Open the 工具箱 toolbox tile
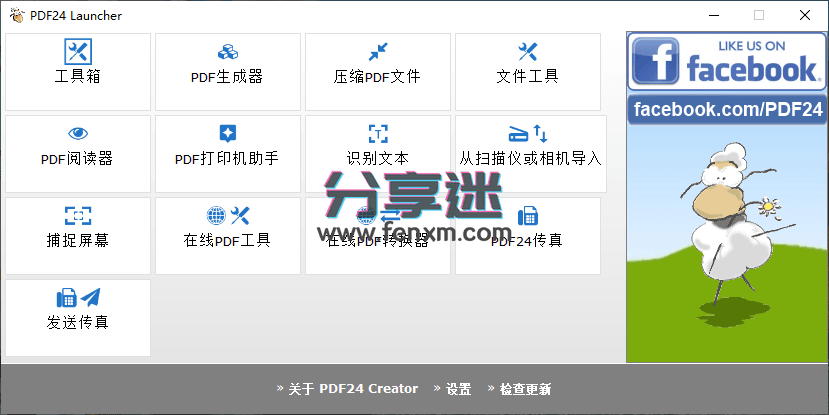 [x=78, y=72]
